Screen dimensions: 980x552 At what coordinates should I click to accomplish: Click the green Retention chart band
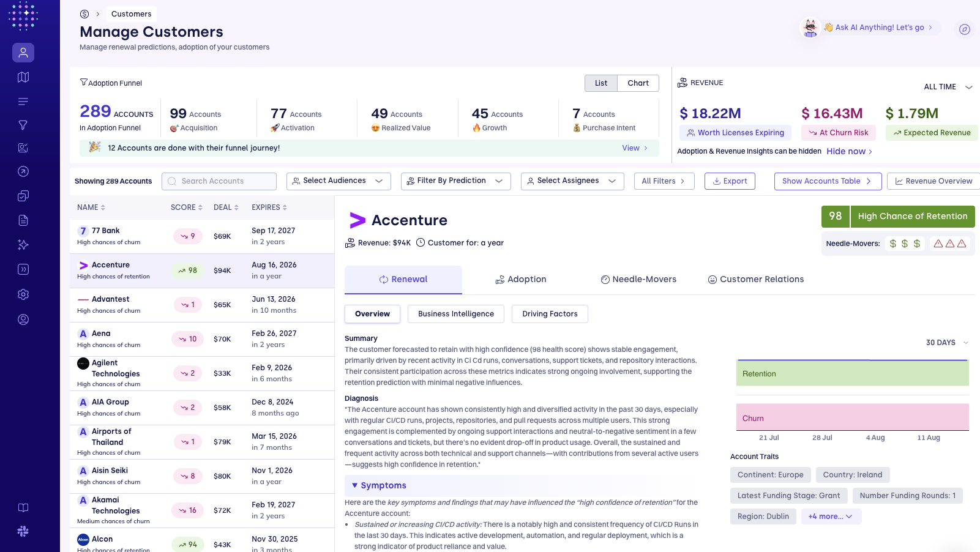click(x=853, y=373)
